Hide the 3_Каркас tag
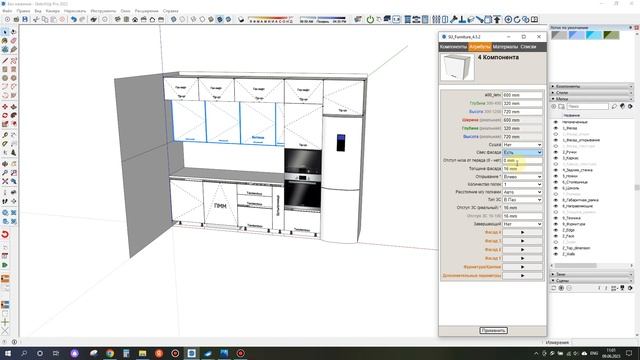The height and width of the screenshot is (360, 640). click(556, 158)
